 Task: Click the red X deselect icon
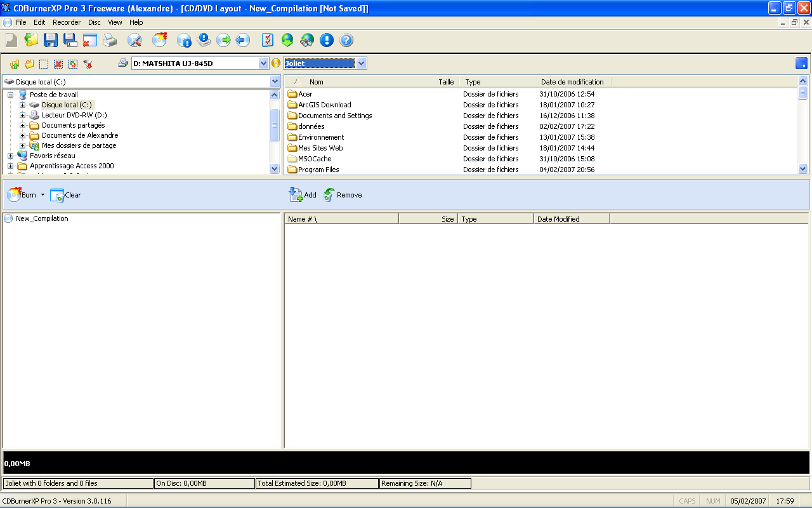58,63
